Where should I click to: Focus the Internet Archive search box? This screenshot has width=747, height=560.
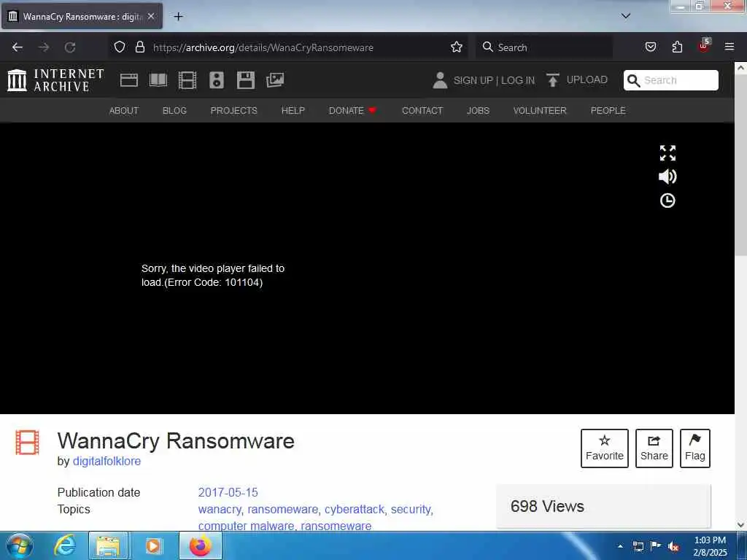(x=671, y=80)
